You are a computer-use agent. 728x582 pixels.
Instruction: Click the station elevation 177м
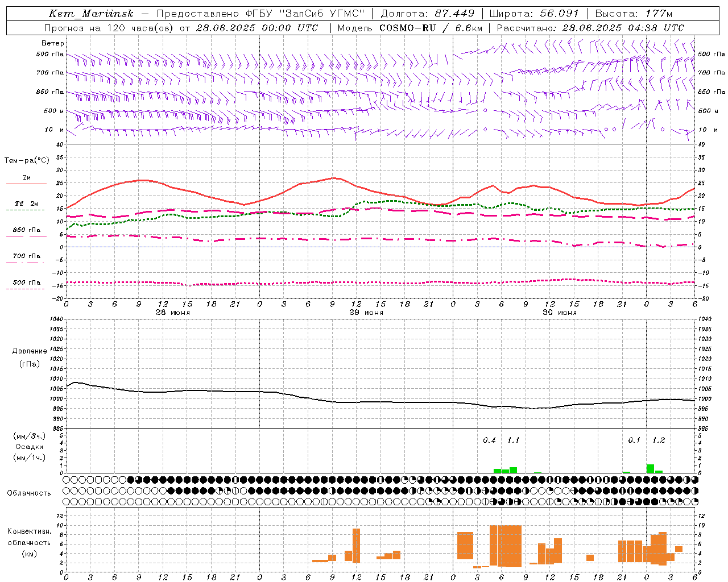(x=659, y=14)
